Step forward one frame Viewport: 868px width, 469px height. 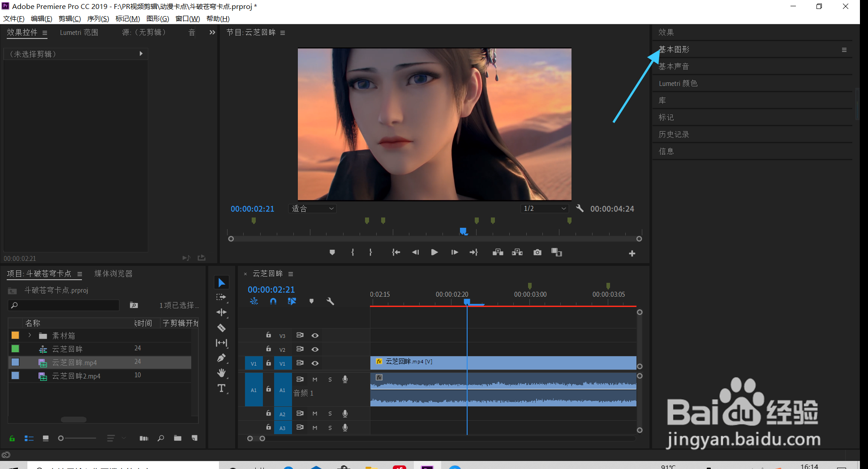[455, 252]
